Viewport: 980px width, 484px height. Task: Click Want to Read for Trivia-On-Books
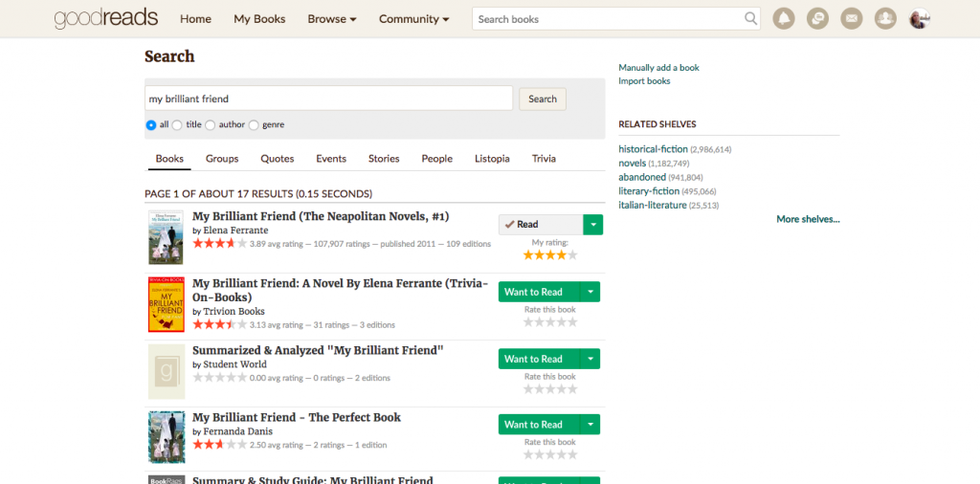coord(534,292)
